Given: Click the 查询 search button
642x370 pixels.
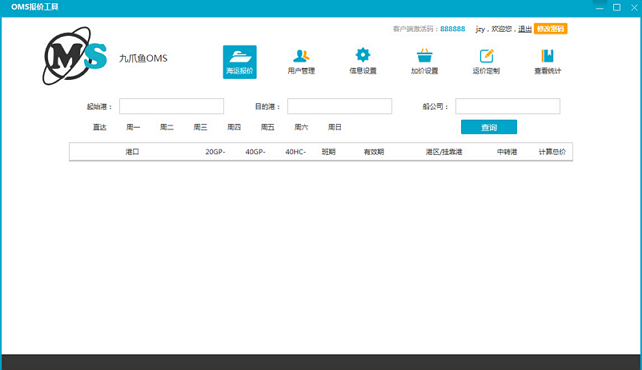Looking at the screenshot, I should 489,127.
